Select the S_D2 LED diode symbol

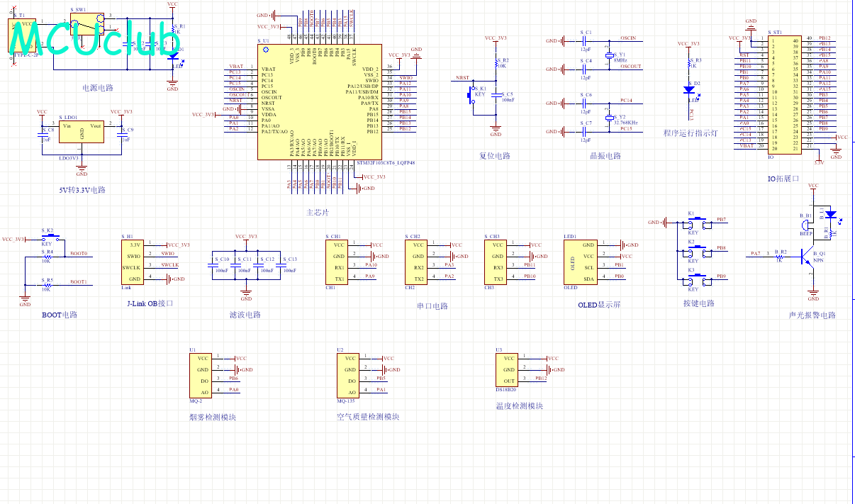click(688, 89)
